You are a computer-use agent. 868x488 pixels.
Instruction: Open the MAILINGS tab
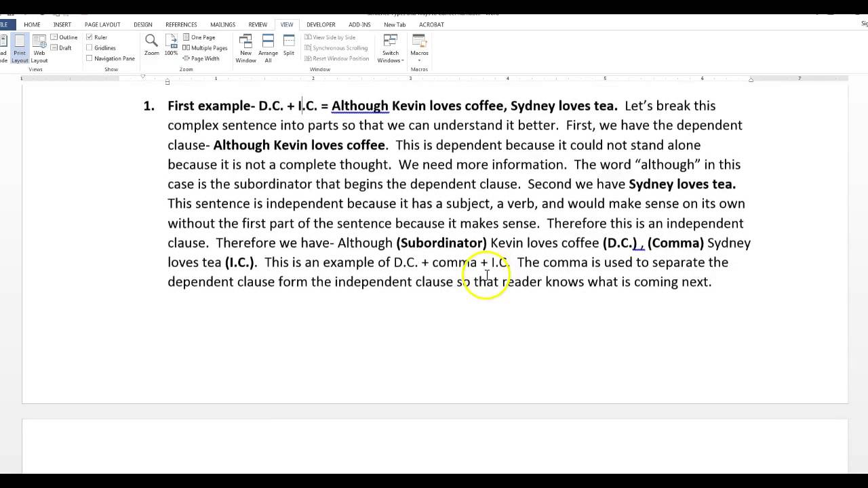pos(223,24)
